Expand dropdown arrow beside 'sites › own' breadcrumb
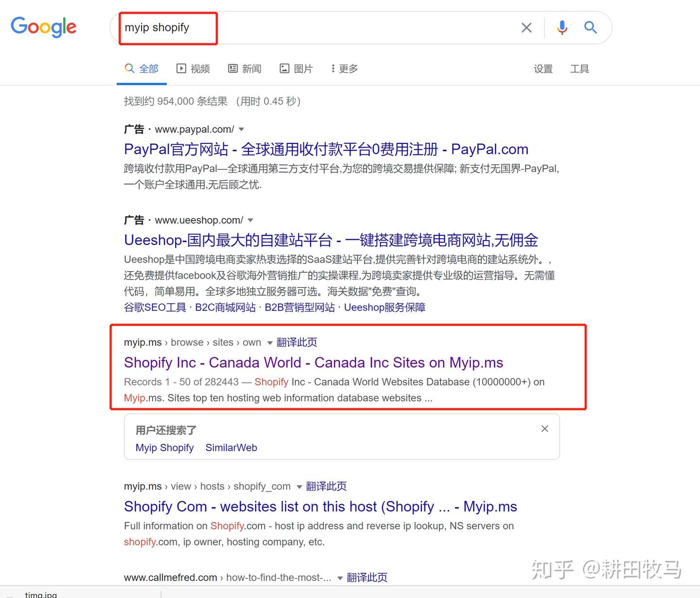The width and height of the screenshot is (700, 598). [270, 343]
